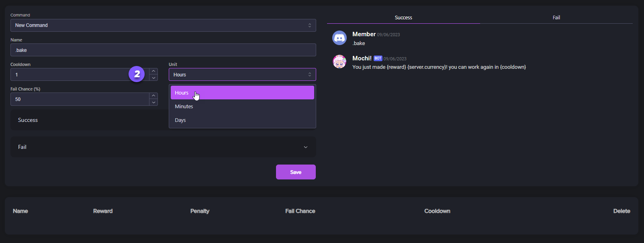Click the Name field containing .bake

point(163,50)
